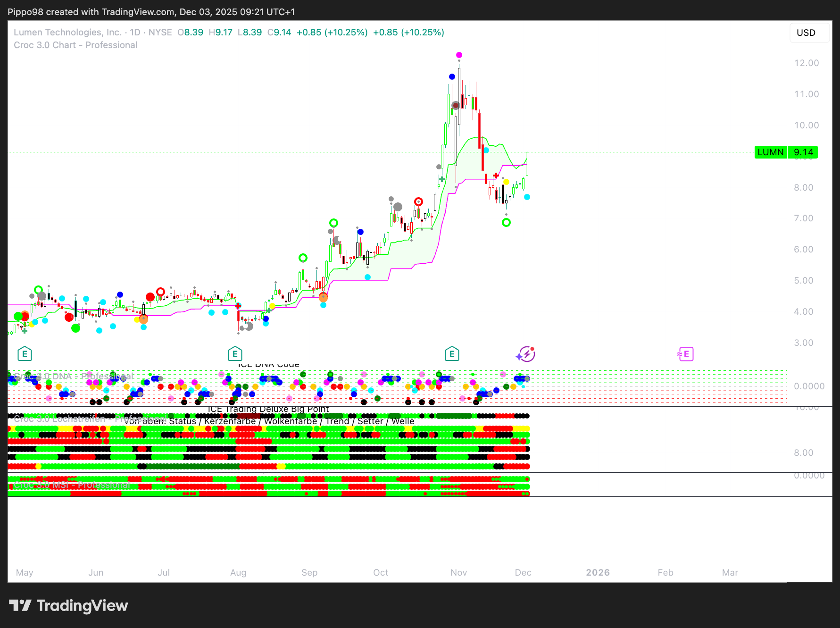840x628 pixels.
Task: Click the Lumen Technologies, Inc. symbol title
Action: (67, 33)
